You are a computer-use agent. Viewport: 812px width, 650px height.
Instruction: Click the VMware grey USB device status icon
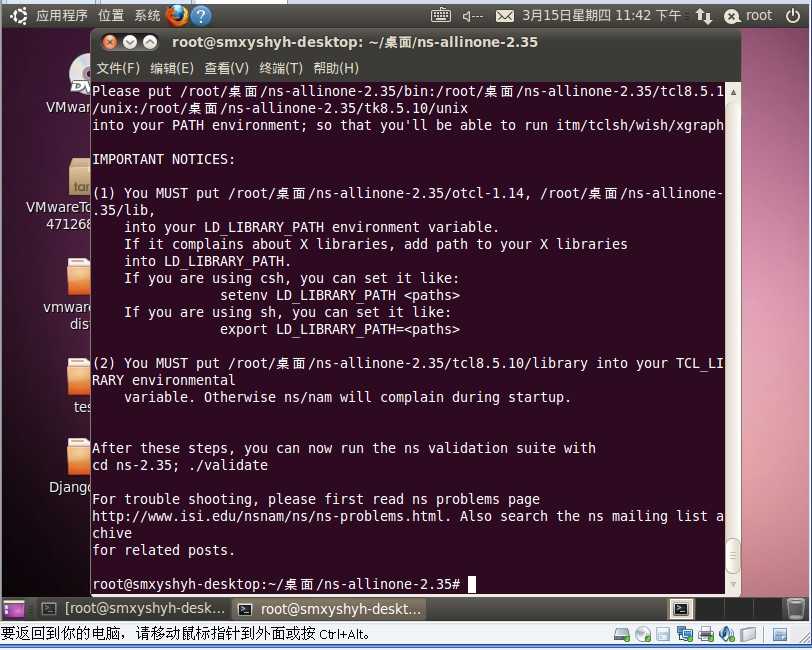(748, 634)
